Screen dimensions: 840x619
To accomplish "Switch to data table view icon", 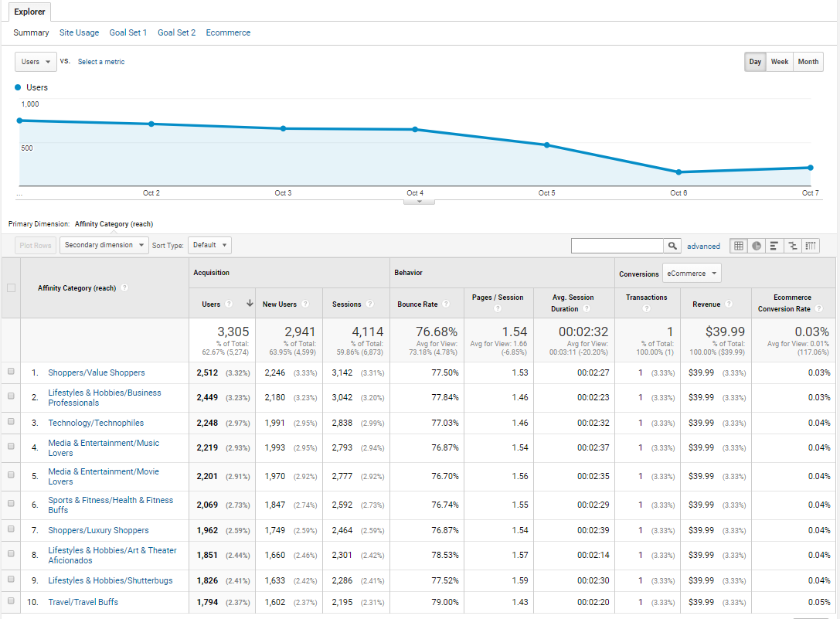I will tap(738, 246).
